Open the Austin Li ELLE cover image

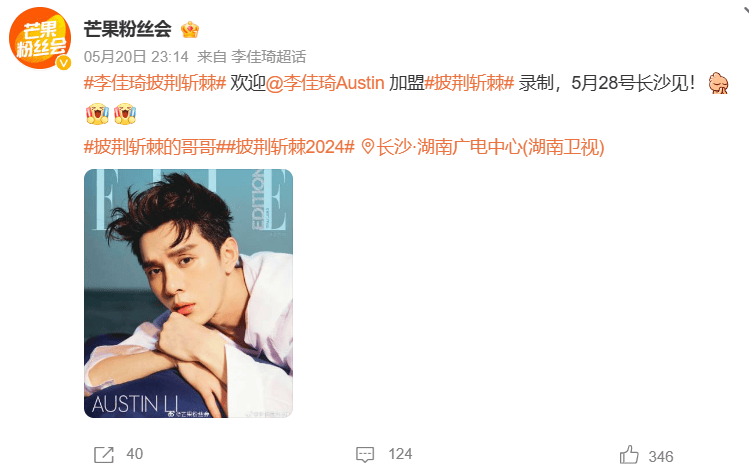(188, 293)
